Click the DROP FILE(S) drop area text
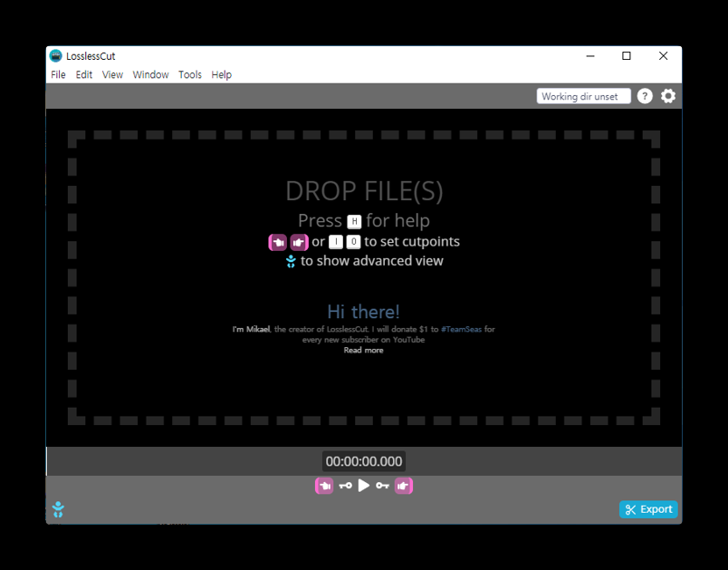Viewport: 728px width, 570px height. (x=364, y=191)
